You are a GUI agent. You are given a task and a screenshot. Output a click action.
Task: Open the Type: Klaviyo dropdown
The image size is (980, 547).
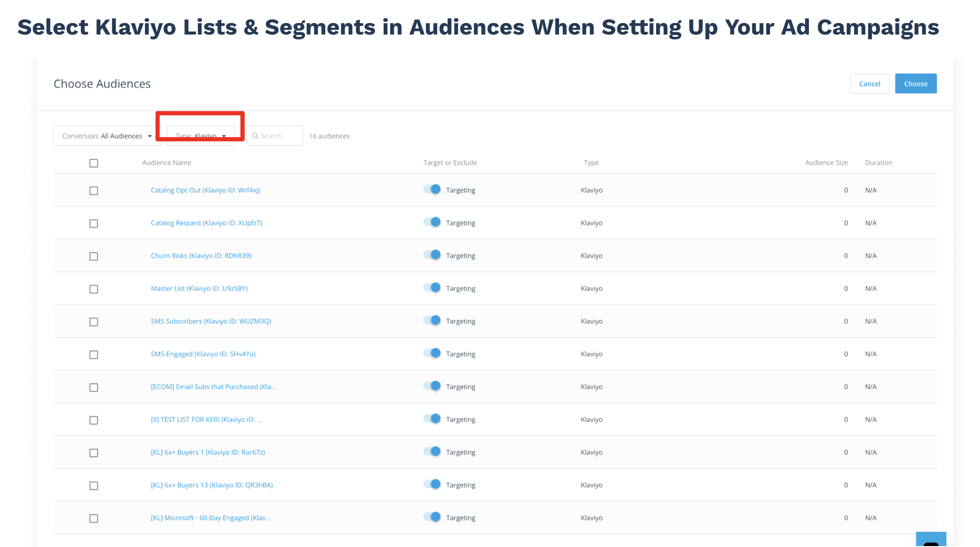(201, 136)
